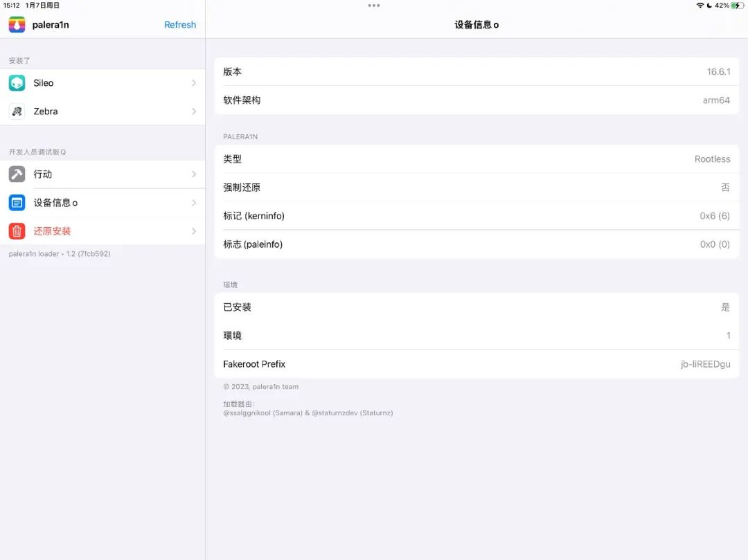Tap the moon Do Not Disturb icon
748x560 pixels.
(x=709, y=6)
